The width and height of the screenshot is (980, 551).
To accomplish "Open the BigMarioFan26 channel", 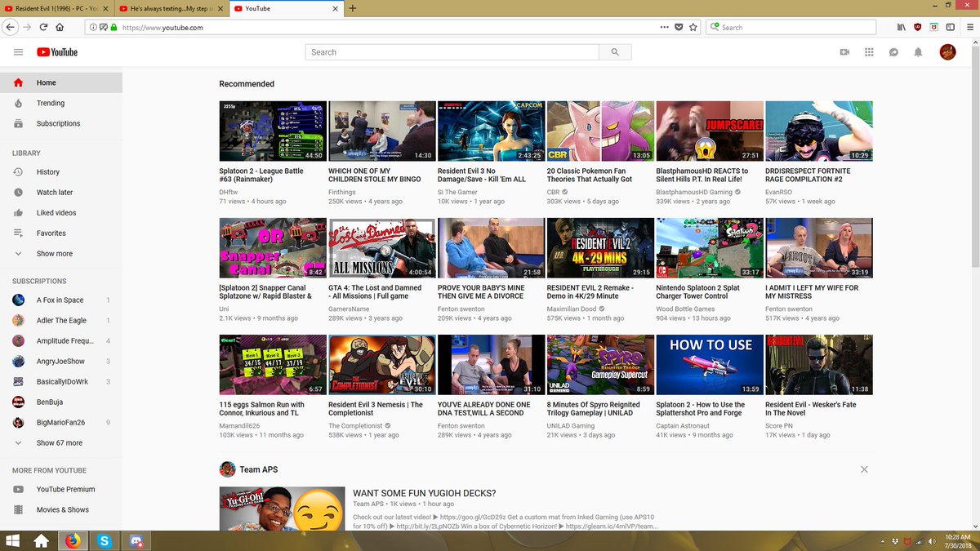I will [61, 422].
